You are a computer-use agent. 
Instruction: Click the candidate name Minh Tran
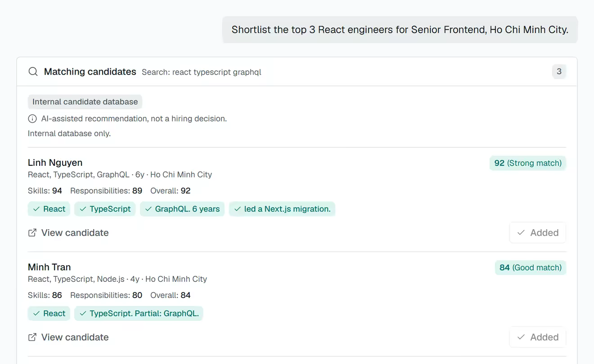(49, 267)
